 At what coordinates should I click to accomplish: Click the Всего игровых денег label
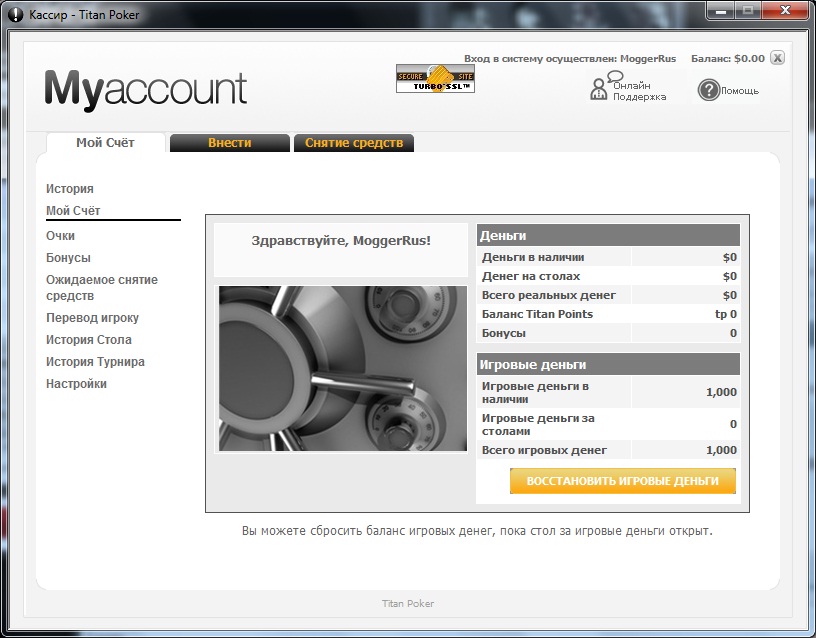click(x=544, y=450)
